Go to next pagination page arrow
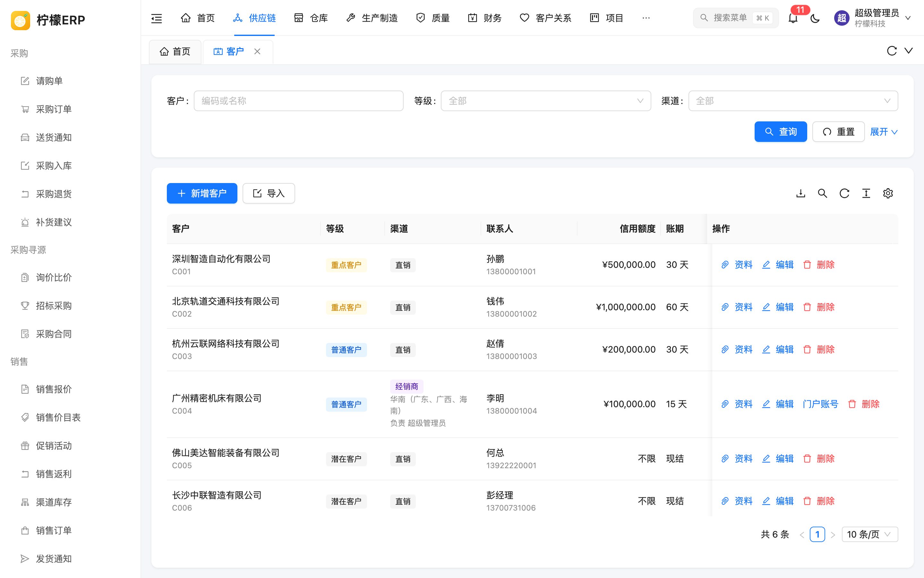The height and width of the screenshot is (578, 924). pos(833,535)
